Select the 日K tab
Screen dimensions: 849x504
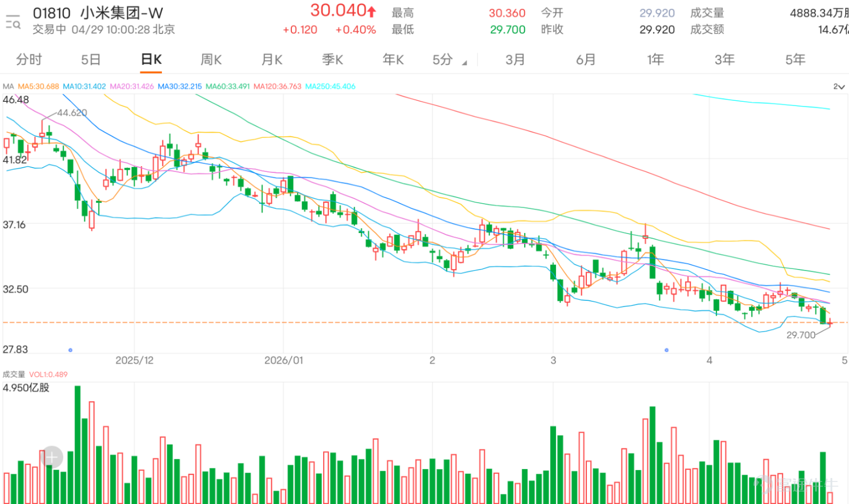coord(151,59)
